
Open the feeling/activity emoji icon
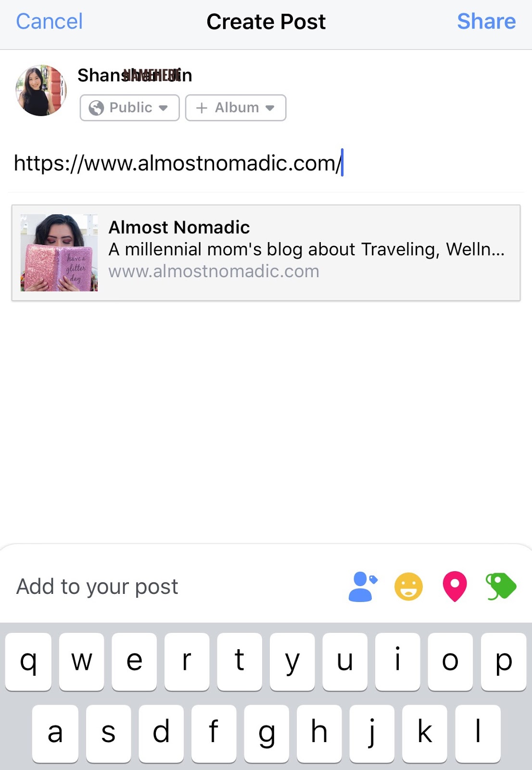pos(408,587)
